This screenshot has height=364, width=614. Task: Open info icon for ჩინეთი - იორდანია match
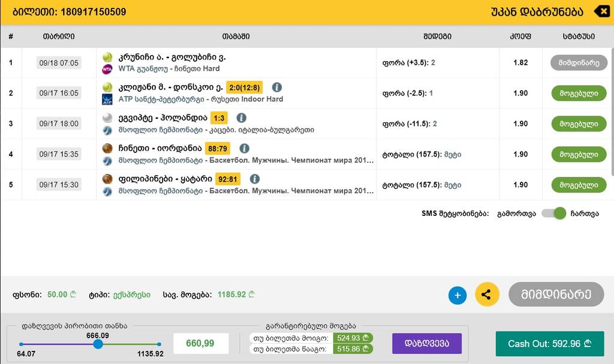point(245,148)
